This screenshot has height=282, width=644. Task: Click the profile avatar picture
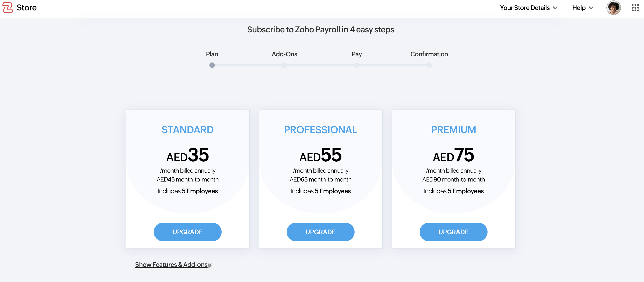(x=613, y=8)
